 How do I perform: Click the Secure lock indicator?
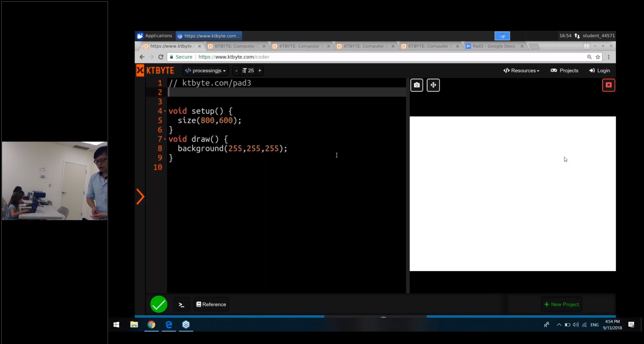(181, 57)
